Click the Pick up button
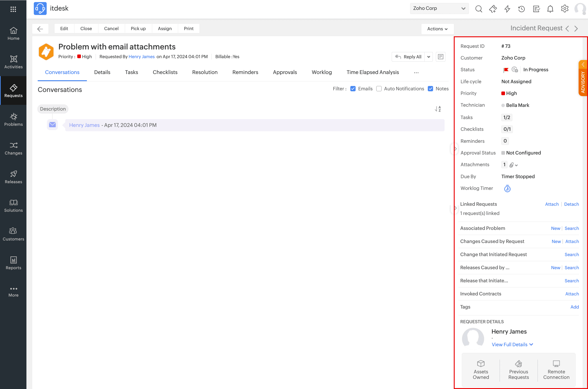The image size is (588, 389). (x=138, y=29)
